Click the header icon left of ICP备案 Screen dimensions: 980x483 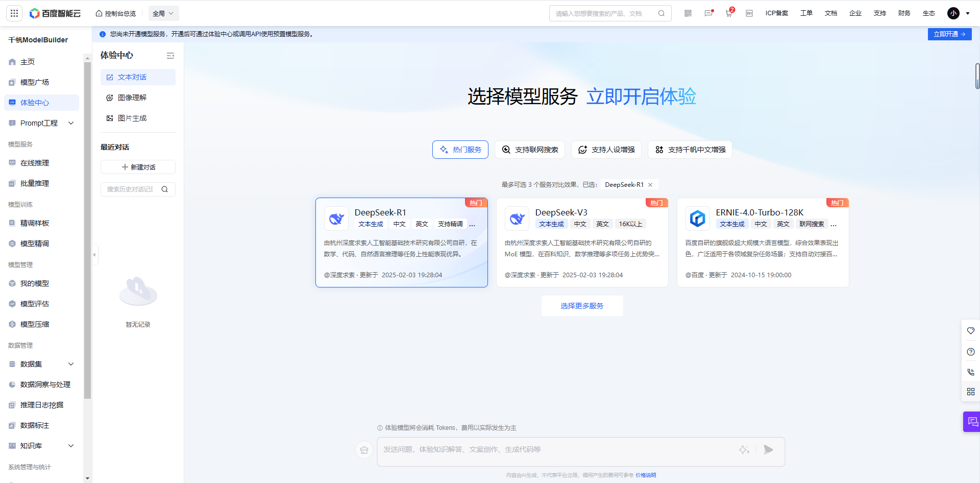coord(749,13)
